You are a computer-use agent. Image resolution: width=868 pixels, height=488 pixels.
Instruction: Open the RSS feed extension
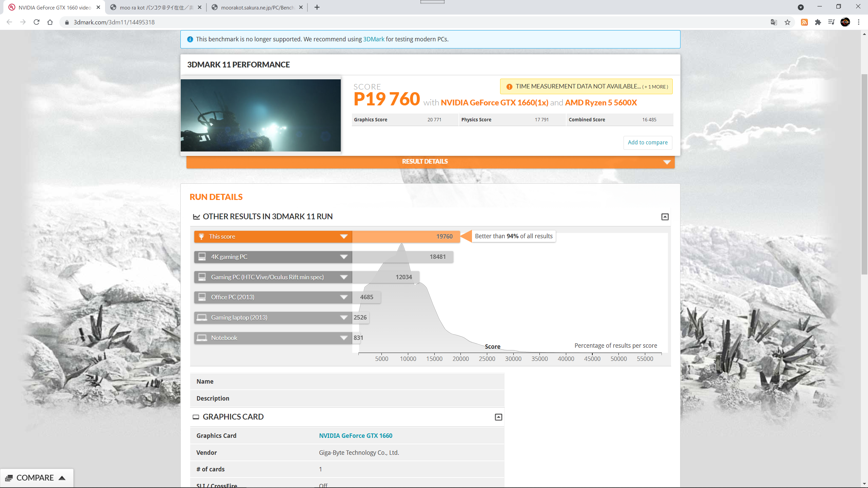[804, 22]
